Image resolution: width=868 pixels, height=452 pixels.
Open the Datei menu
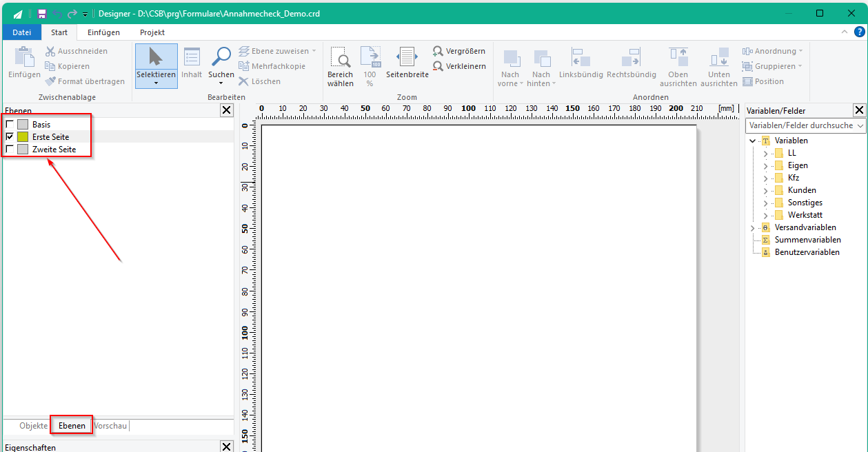22,32
